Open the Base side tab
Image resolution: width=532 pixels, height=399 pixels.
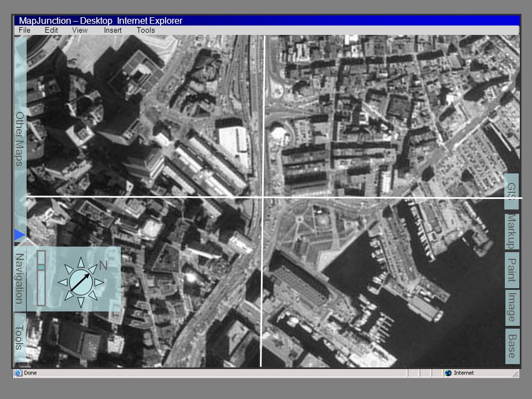point(512,346)
